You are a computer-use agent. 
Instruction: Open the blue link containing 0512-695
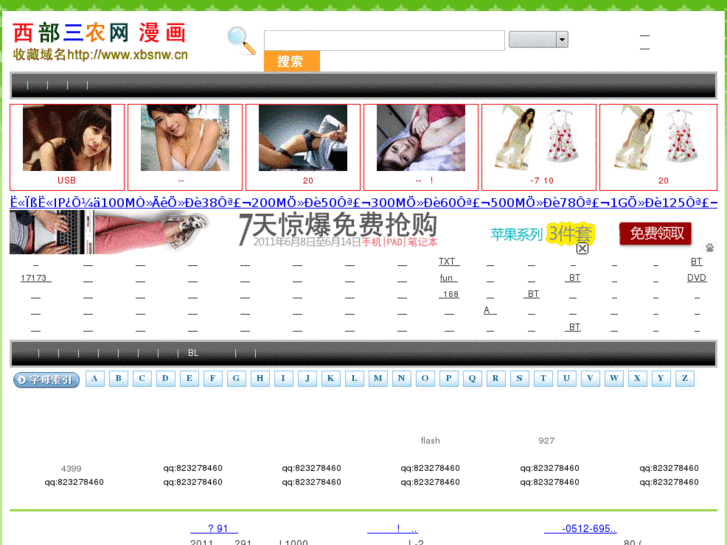(580, 529)
